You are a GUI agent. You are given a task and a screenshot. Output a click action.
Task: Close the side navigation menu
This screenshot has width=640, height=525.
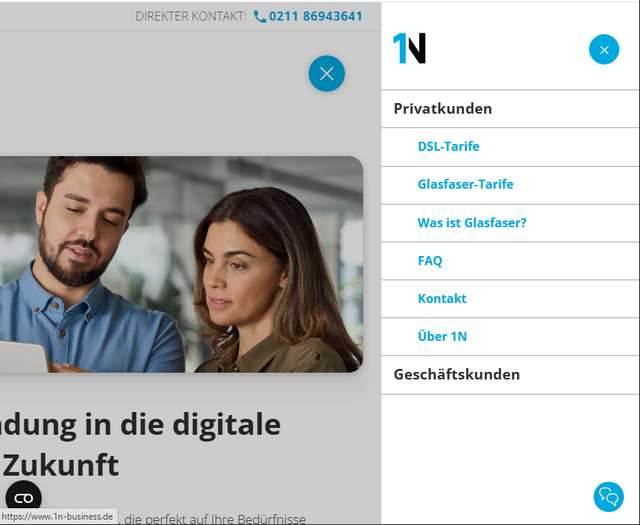pos(604,49)
